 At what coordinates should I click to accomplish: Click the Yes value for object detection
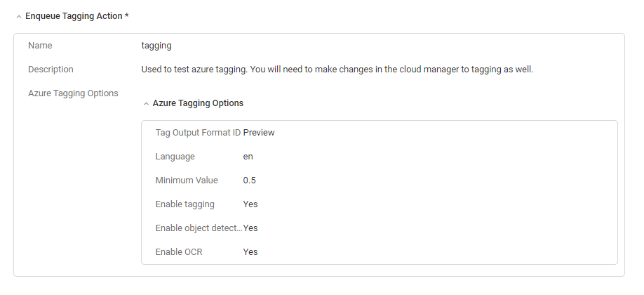pyautogui.click(x=250, y=228)
